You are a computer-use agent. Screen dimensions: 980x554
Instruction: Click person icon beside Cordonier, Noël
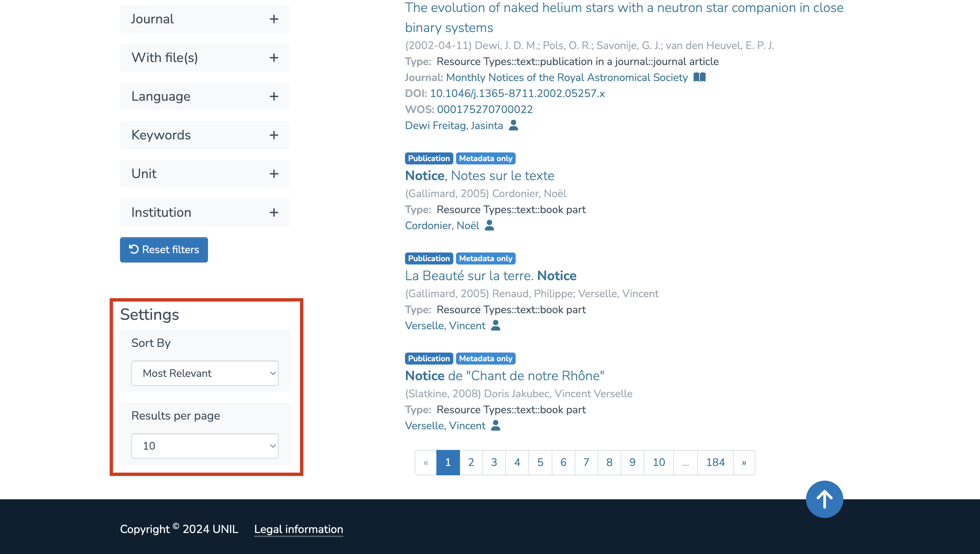coord(489,225)
